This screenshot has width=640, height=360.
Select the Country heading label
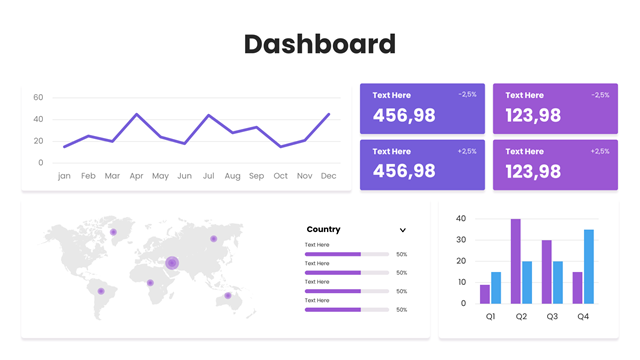click(323, 229)
